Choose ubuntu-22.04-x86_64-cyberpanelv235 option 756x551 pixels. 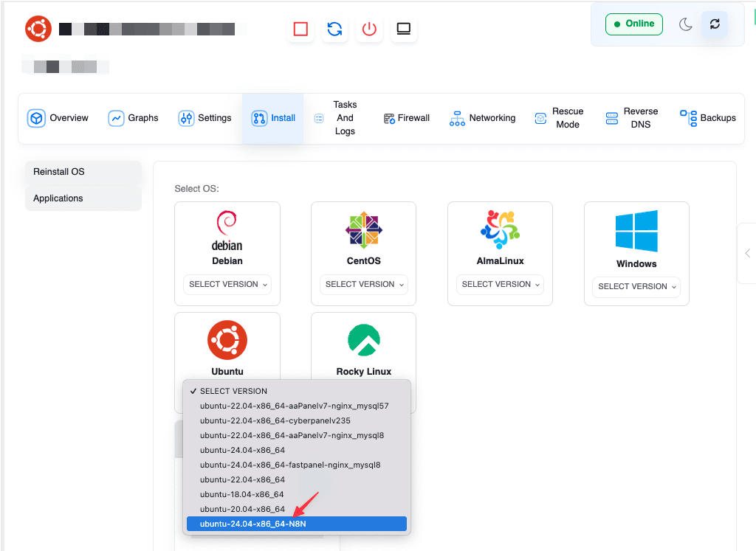(297, 420)
